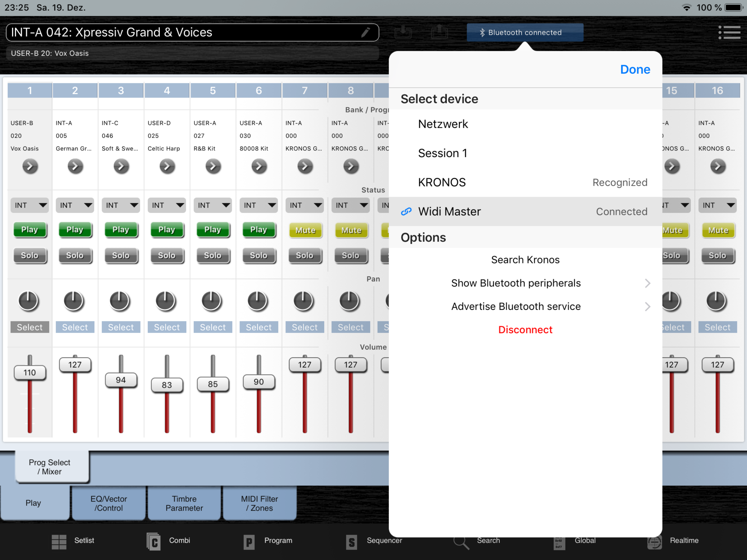
Task: Click volume fader of timbre 4
Action: pos(167,385)
